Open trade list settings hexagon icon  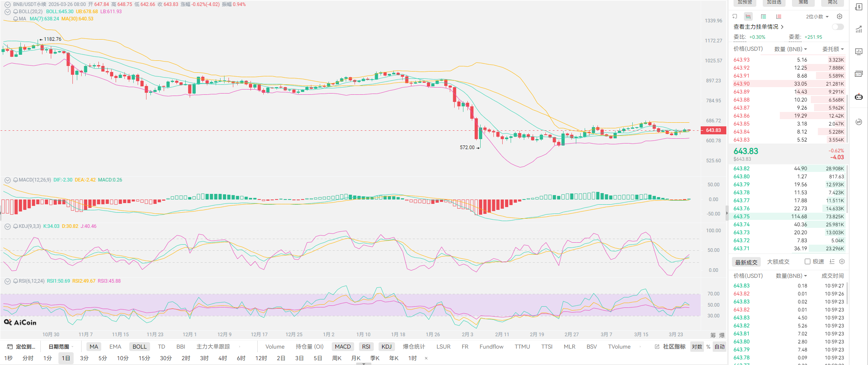click(x=842, y=261)
